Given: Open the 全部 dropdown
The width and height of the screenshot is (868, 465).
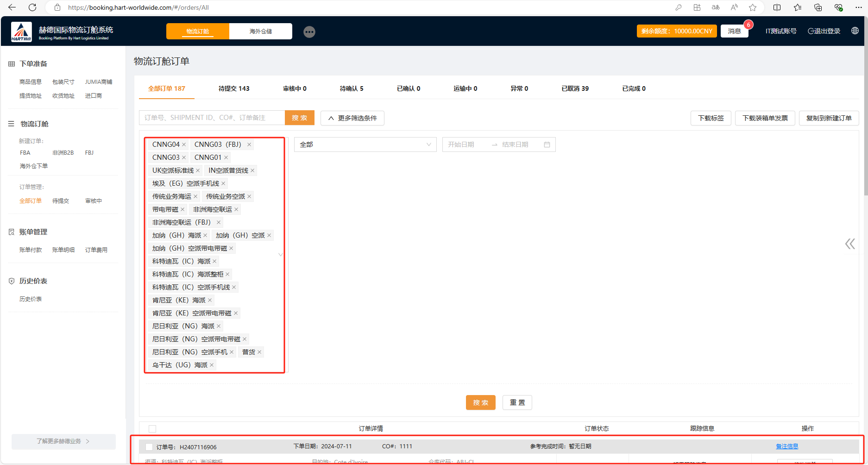Looking at the screenshot, I should pos(365,145).
